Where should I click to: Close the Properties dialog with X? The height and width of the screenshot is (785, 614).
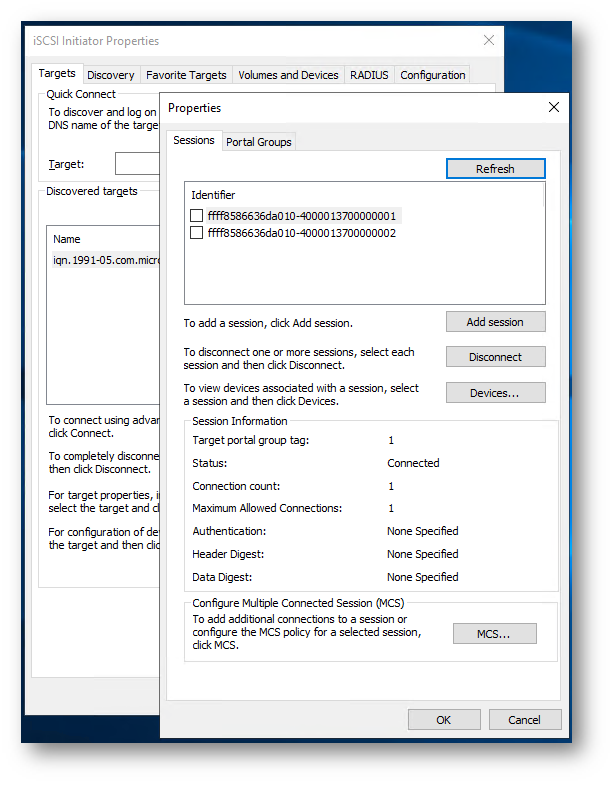(553, 107)
